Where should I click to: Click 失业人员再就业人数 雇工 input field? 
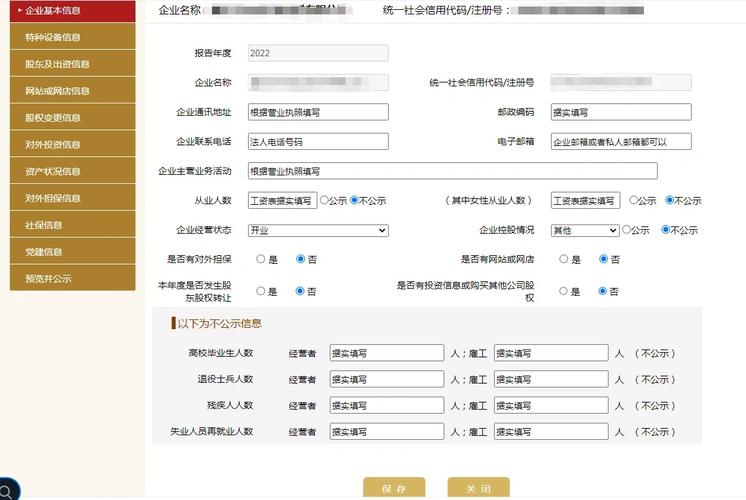tap(551, 431)
